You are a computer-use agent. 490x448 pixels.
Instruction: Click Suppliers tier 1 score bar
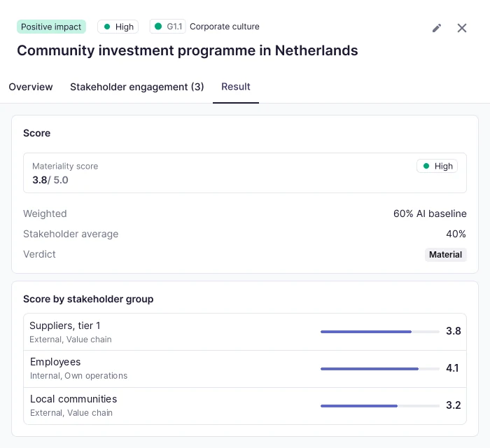tap(379, 332)
